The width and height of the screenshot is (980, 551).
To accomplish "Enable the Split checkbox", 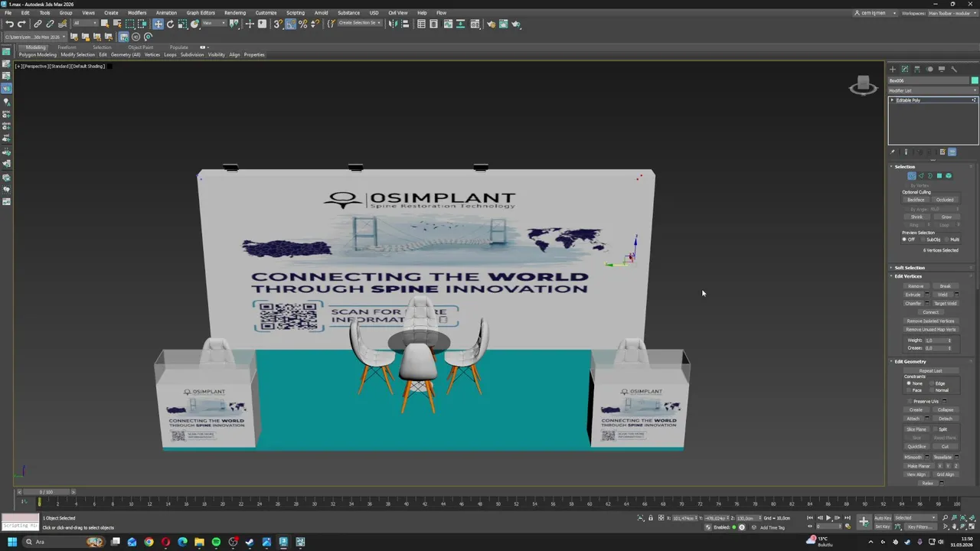I will [936, 429].
